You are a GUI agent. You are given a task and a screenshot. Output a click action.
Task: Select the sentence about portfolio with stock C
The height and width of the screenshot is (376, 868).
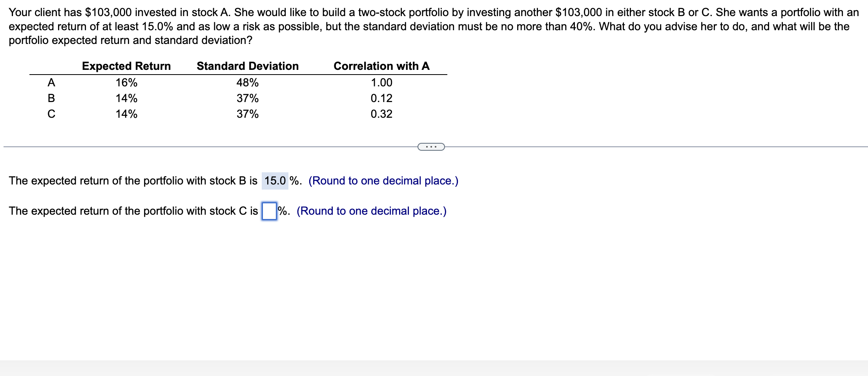pyautogui.click(x=133, y=211)
